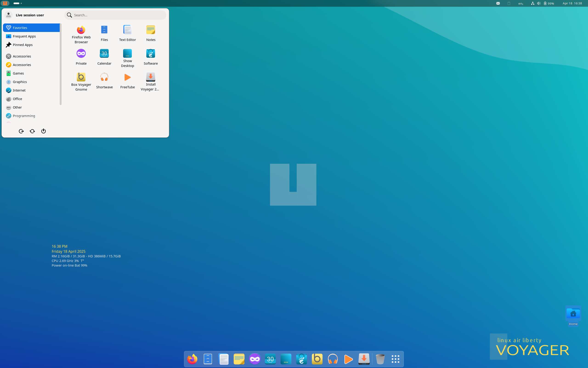Click the menu Search field

click(x=115, y=15)
